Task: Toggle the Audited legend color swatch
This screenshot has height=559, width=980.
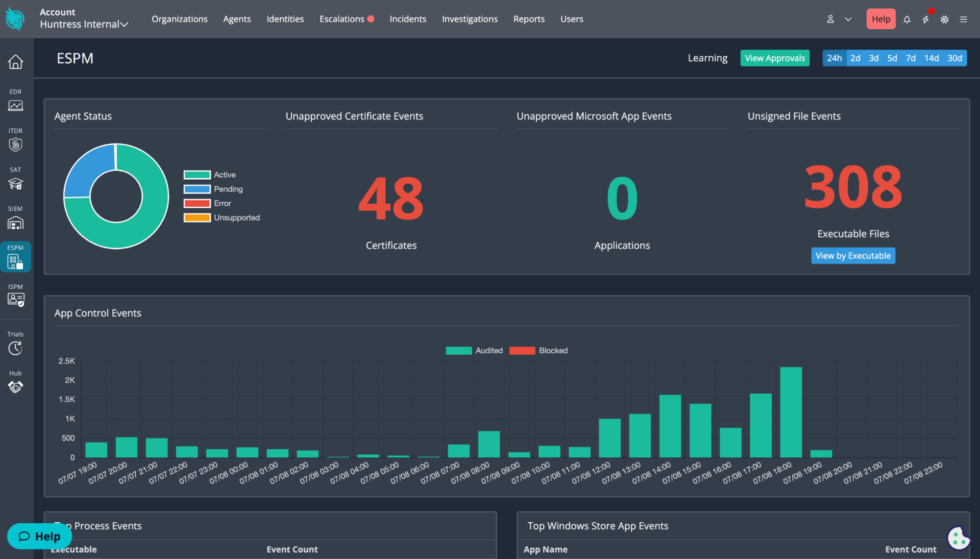Action: click(x=458, y=351)
